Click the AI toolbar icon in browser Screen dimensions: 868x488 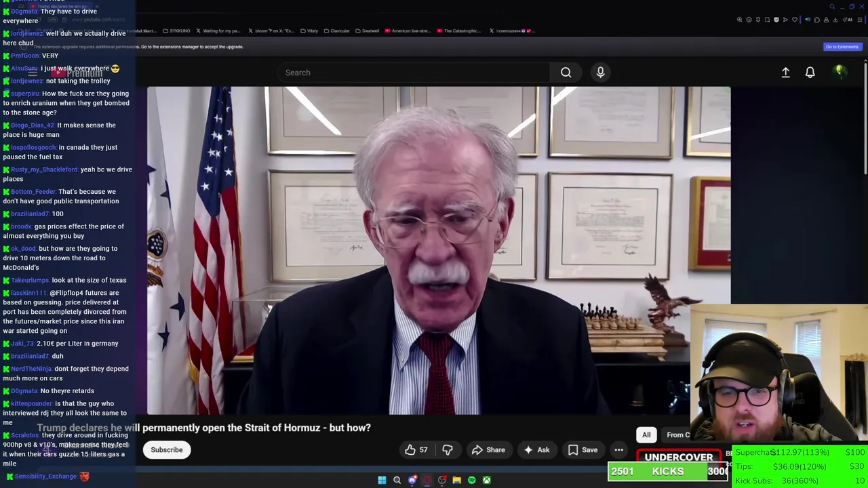(848, 20)
